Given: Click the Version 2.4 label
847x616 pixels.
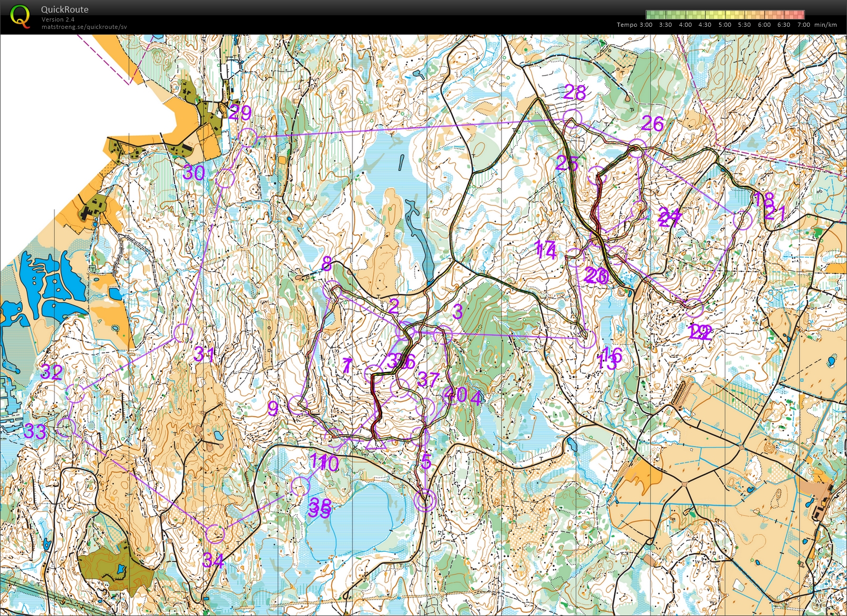Looking at the screenshot, I should [x=58, y=19].
